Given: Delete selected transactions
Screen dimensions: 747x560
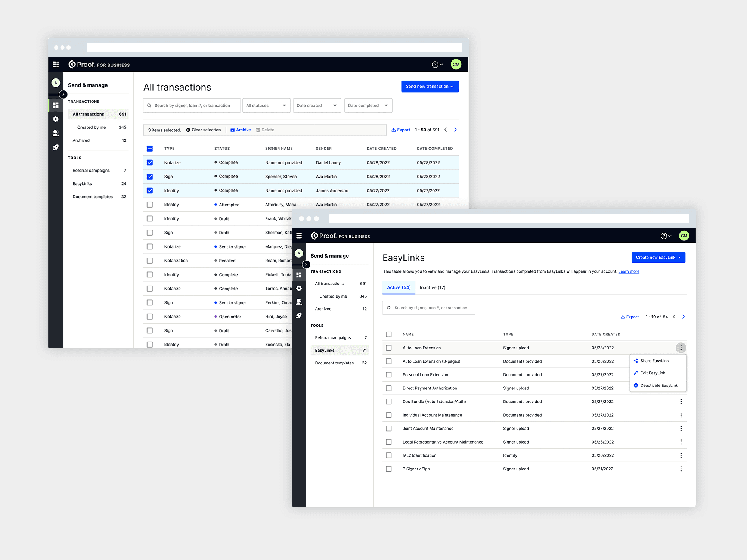Looking at the screenshot, I should (265, 130).
